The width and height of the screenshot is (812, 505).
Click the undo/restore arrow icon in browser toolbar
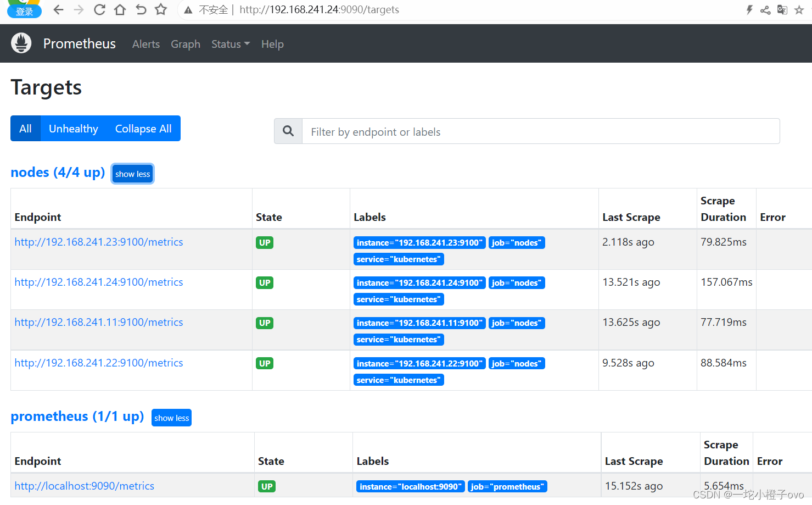coord(141,10)
